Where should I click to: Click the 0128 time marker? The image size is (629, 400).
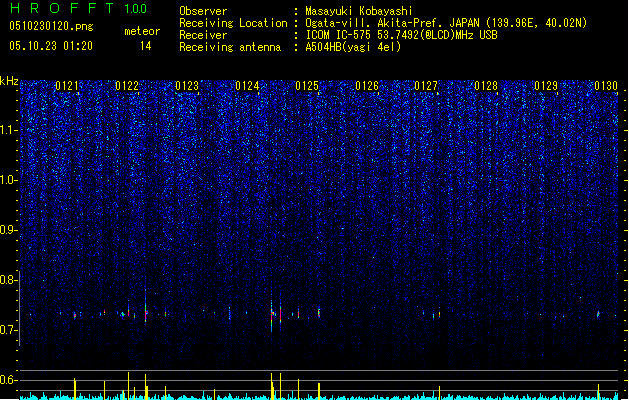tap(486, 86)
